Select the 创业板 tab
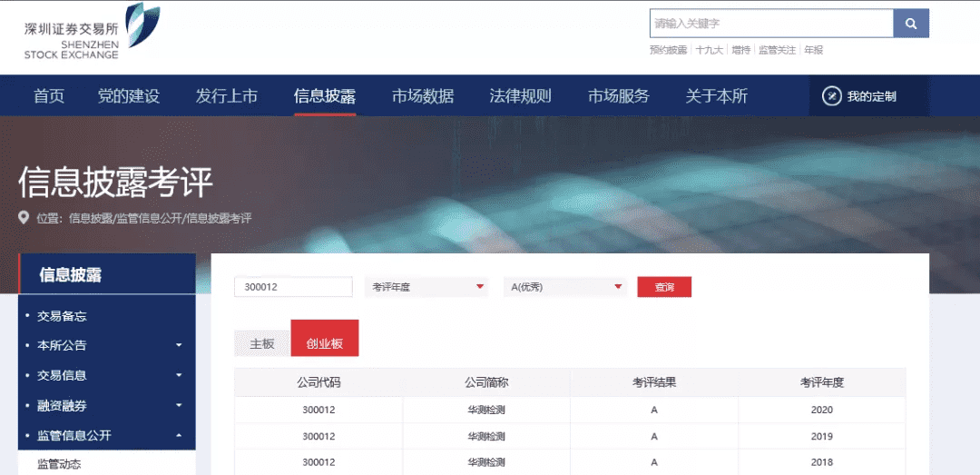The height and width of the screenshot is (475, 980). pos(324,344)
